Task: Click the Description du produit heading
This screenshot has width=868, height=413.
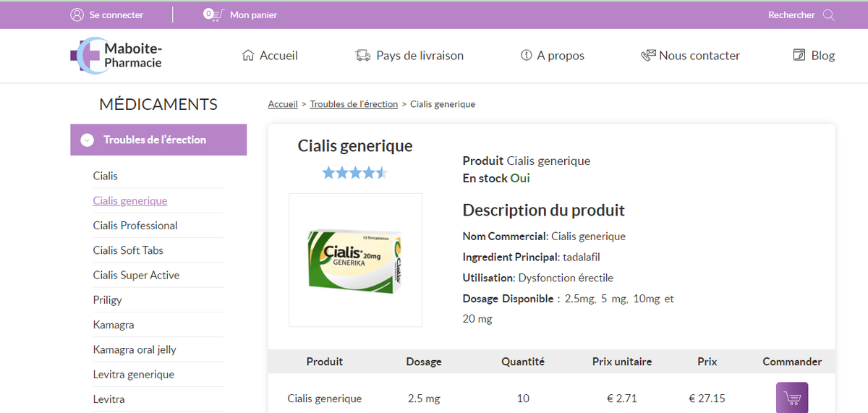Action: [x=544, y=210]
